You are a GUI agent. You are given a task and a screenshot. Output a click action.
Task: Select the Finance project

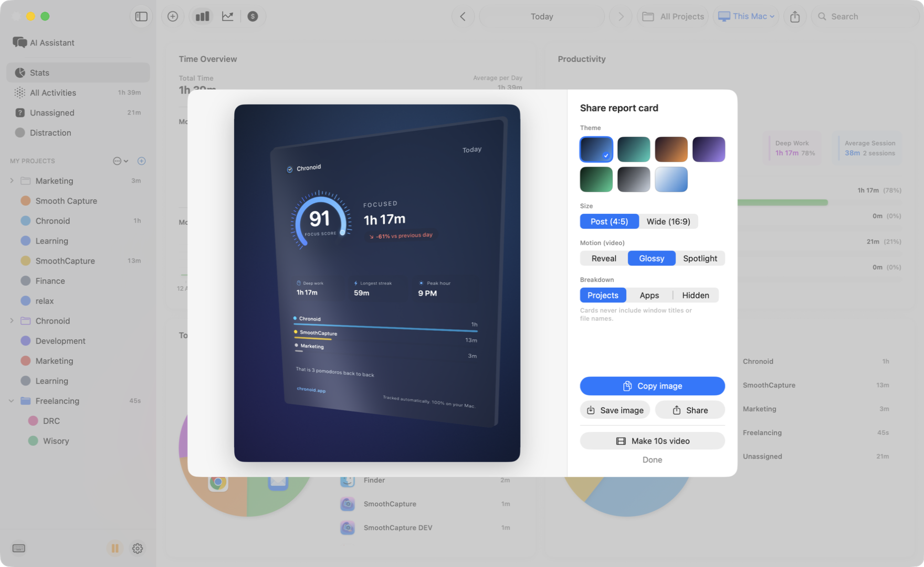click(78, 280)
